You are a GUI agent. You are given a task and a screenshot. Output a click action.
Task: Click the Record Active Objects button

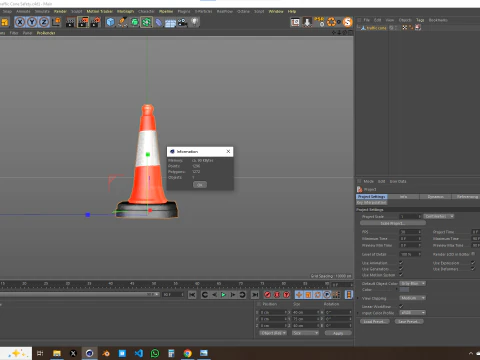pyautogui.click(x=267, y=295)
